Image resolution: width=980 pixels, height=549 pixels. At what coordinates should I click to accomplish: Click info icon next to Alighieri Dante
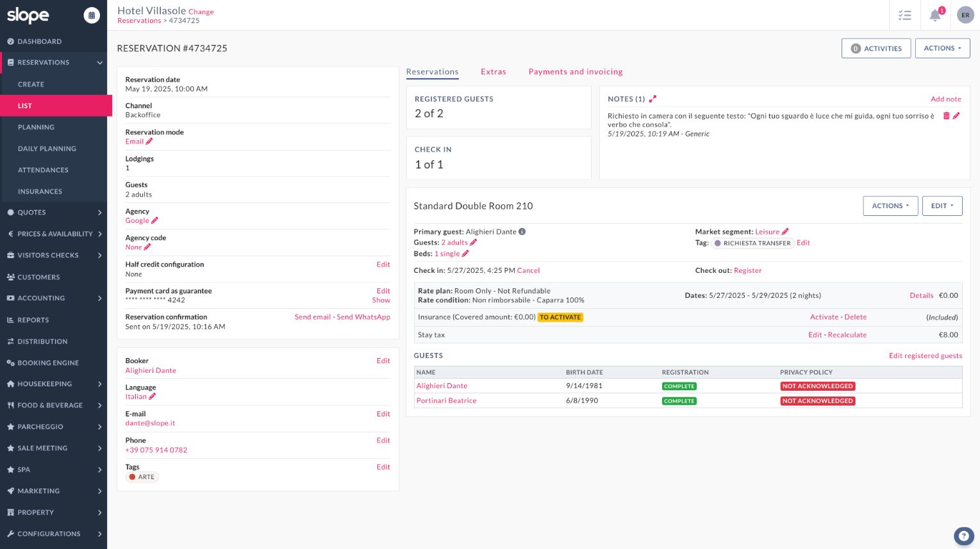click(x=522, y=232)
